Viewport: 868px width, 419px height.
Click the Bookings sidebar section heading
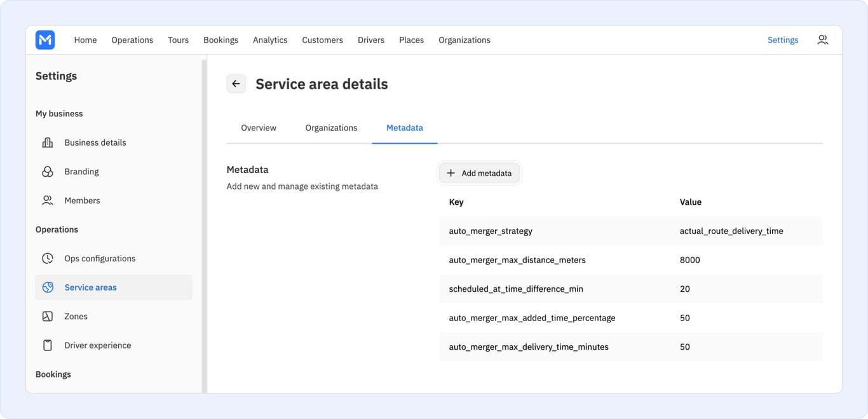pos(53,374)
